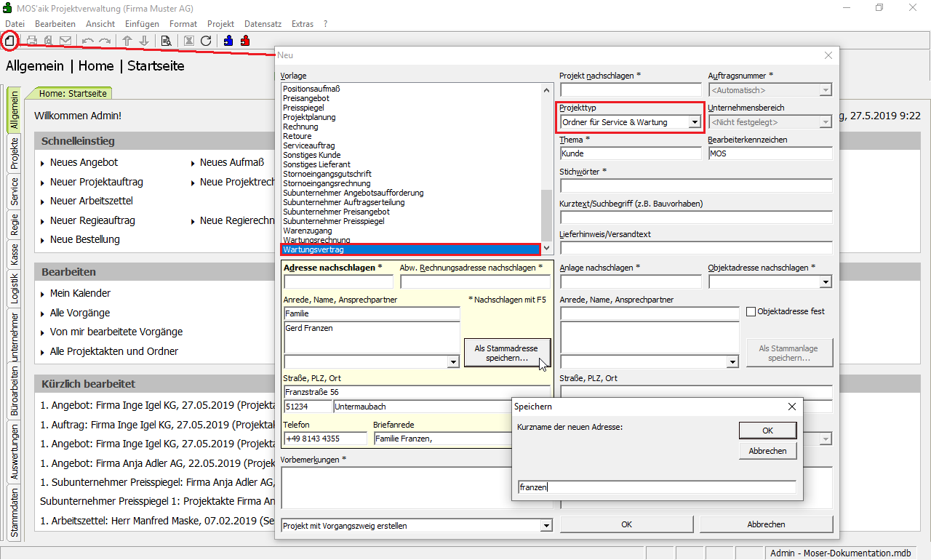The image size is (931, 560).
Task: Confirm the Speichern dialog with OK
Action: tap(767, 431)
